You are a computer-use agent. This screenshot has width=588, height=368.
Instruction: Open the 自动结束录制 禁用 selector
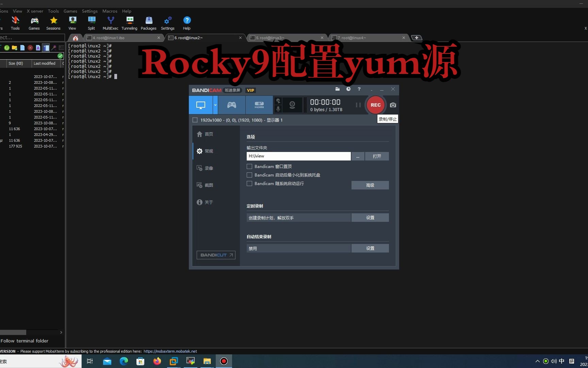click(x=298, y=248)
